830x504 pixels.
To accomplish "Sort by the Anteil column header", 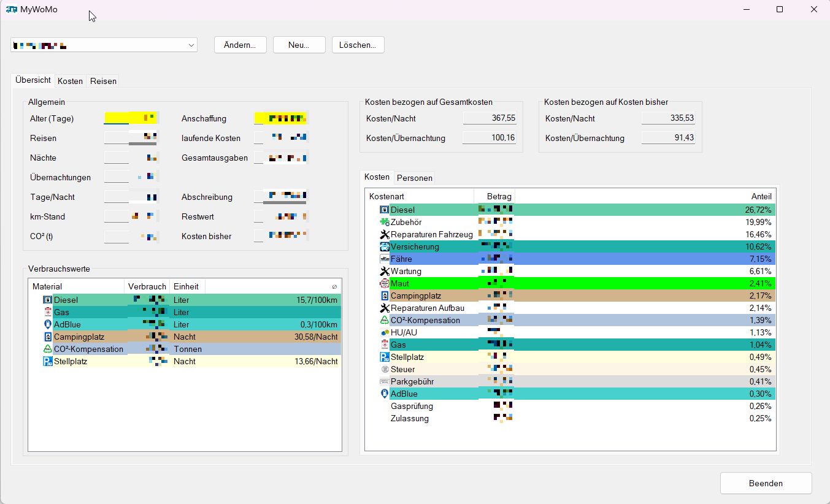I will [x=645, y=196].
